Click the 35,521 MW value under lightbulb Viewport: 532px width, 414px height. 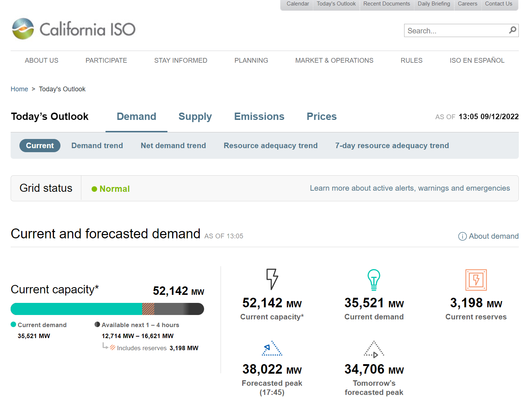(374, 303)
